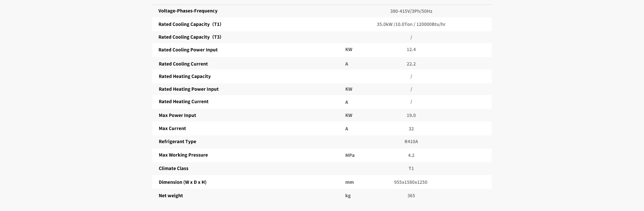Click the Voltage-Phases-Frequency row label
Screen dimensions: 644x211
[188, 11]
